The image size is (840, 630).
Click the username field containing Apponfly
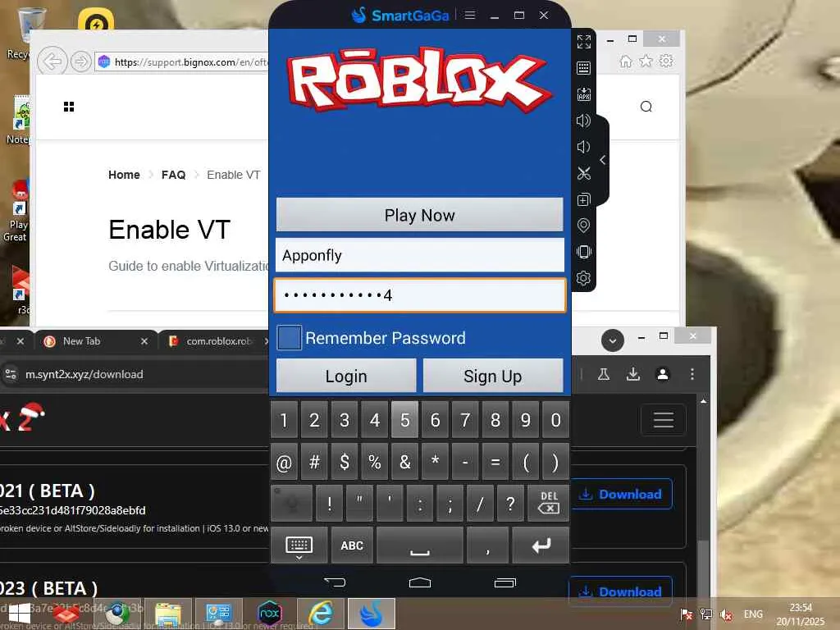point(420,255)
